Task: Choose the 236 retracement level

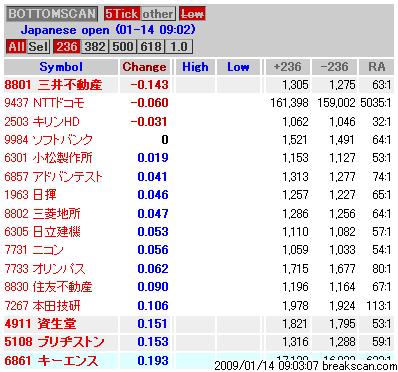Action: coord(67,46)
